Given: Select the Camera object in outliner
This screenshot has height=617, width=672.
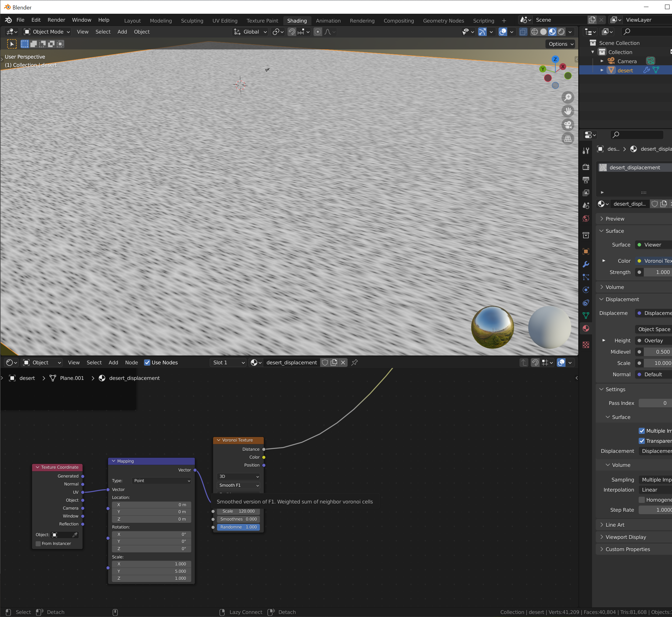Looking at the screenshot, I should pos(627,61).
